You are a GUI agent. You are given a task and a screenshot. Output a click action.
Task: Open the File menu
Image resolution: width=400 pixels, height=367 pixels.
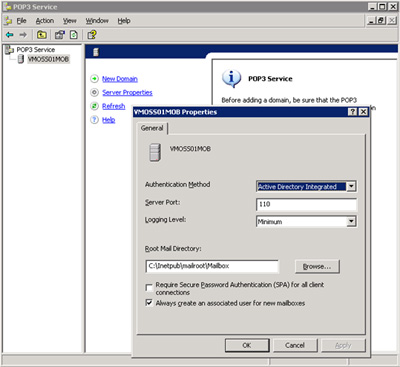[21, 21]
